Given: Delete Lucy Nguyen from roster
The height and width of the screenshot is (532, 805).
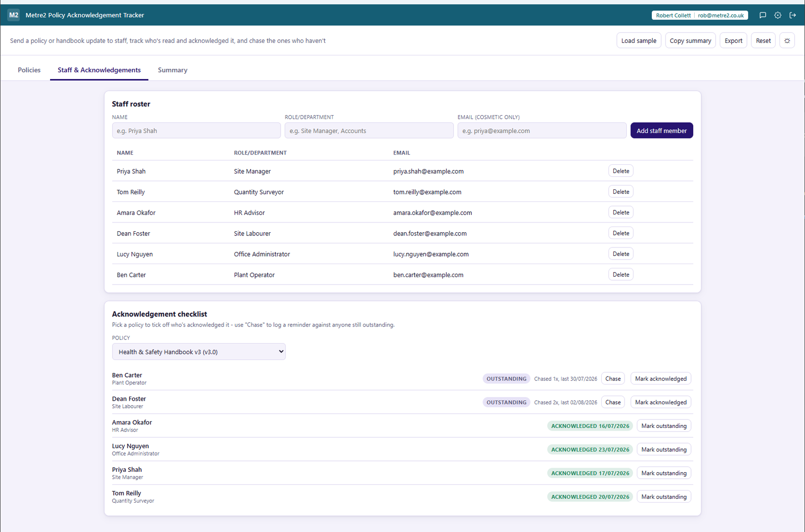Looking at the screenshot, I should [621, 254].
